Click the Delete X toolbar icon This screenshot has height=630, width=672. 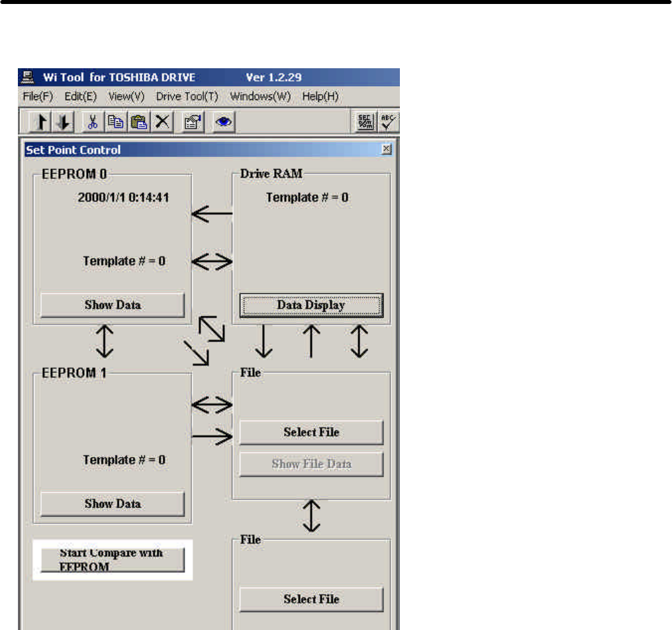(x=162, y=123)
